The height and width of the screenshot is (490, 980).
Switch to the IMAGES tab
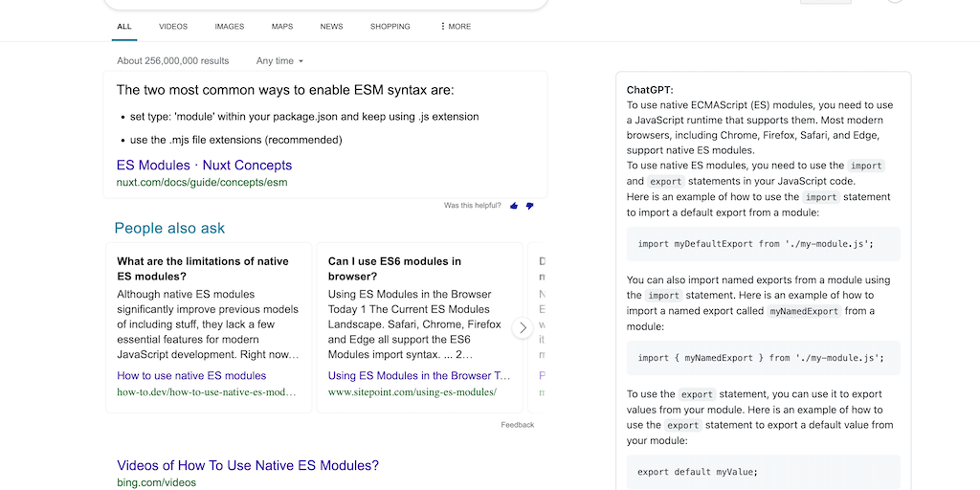click(x=229, y=27)
